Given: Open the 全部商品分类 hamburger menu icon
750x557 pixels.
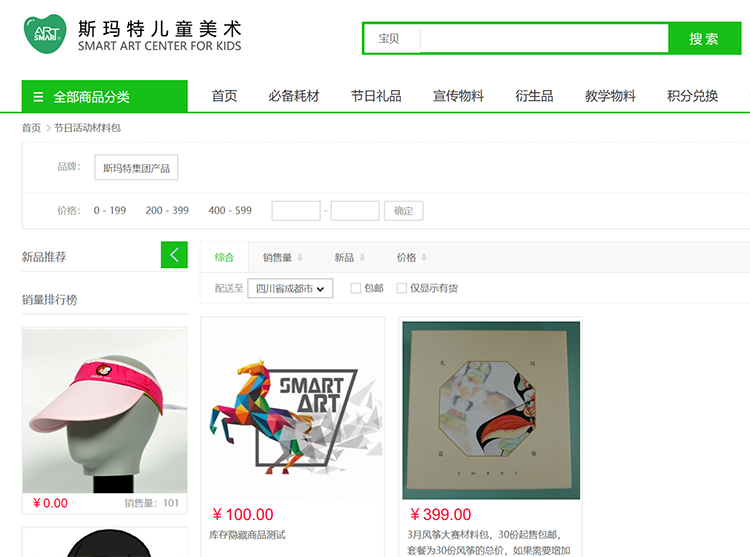Looking at the screenshot, I should coord(38,97).
